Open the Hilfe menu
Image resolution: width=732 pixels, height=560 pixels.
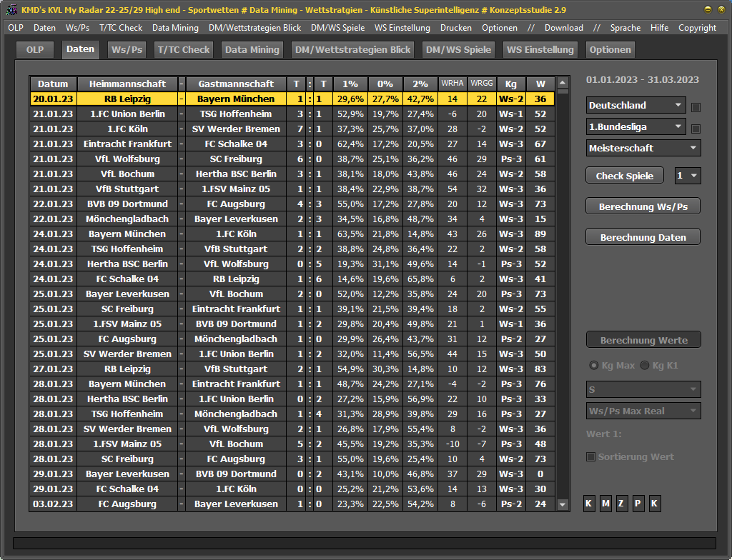coord(659,28)
